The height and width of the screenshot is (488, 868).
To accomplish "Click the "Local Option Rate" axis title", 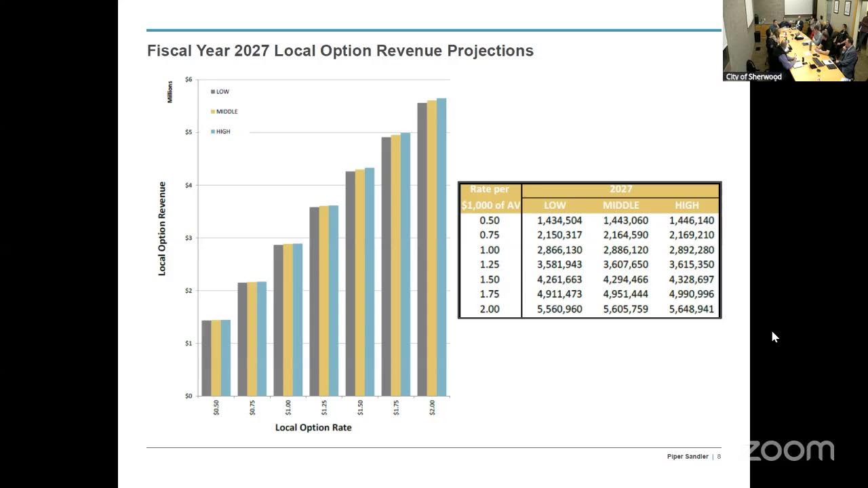I will [313, 428].
